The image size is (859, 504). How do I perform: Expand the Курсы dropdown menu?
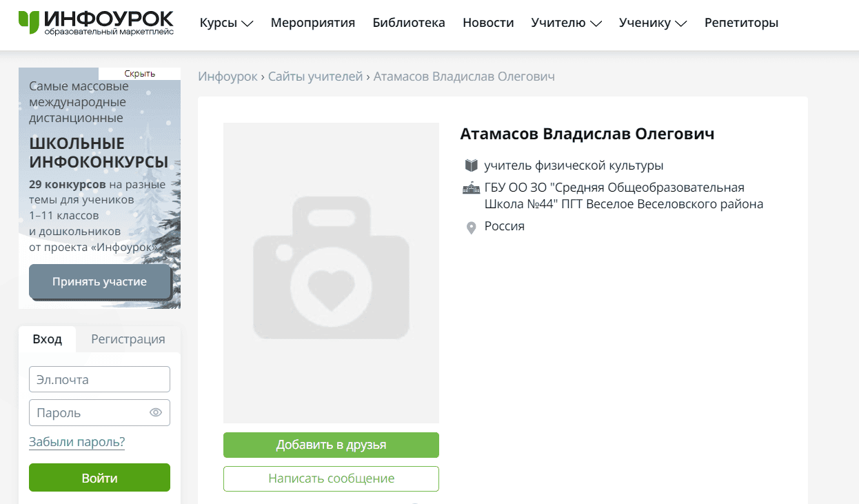click(226, 23)
